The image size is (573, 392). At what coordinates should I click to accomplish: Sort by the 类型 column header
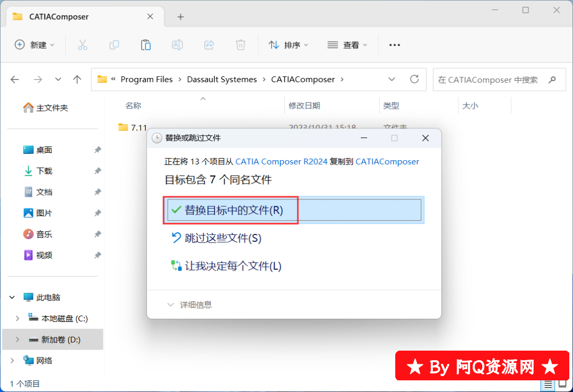point(391,106)
